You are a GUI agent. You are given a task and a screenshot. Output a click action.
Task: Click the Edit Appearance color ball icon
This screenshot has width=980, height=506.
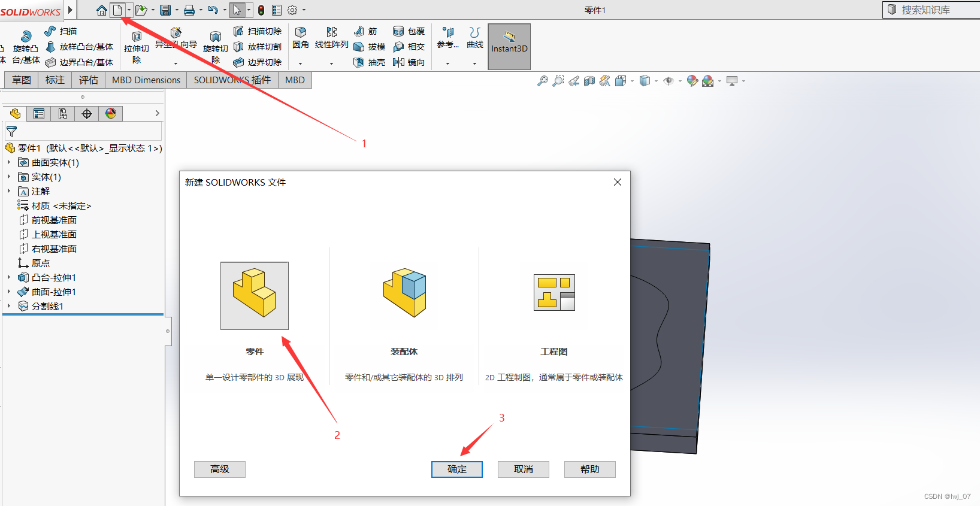point(692,81)
